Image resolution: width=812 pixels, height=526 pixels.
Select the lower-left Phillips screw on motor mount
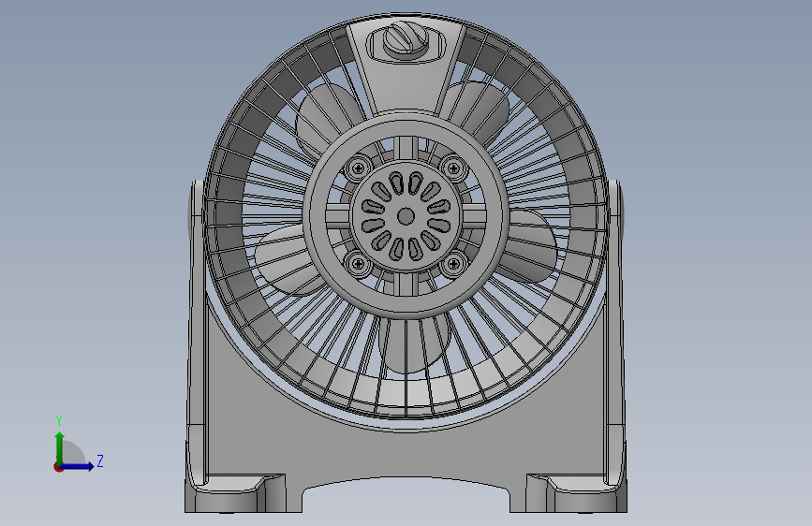tap(358, 264)
